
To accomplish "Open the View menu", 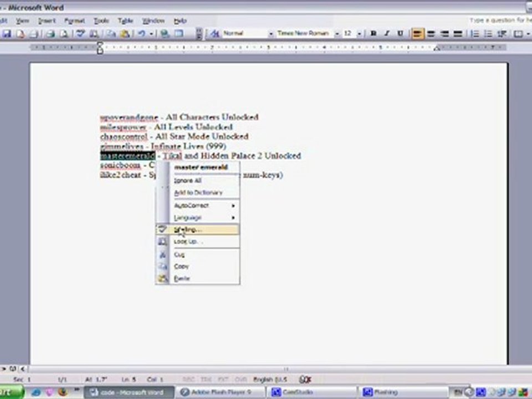I will coord(22,21).
